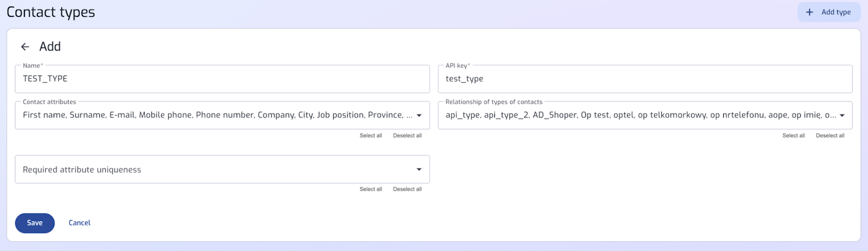This screenshot has width=868, height=251.
Task: Click the plus icon for adding type
Action: pyautogui.click(x=809, y=12)
